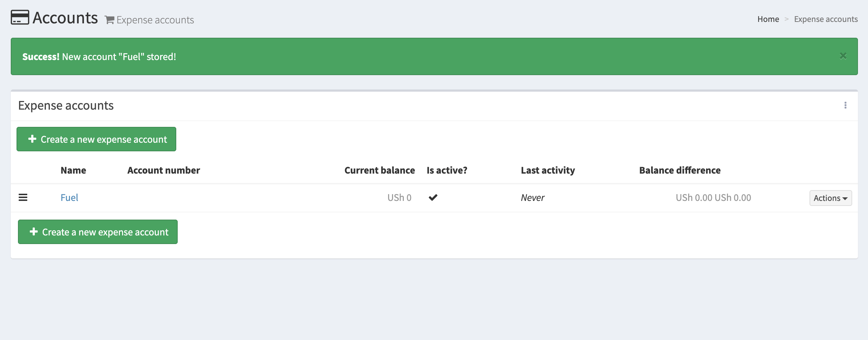Screen dimensions: 868x340
Task: Click the Balance difference column header
Action: 680,170
